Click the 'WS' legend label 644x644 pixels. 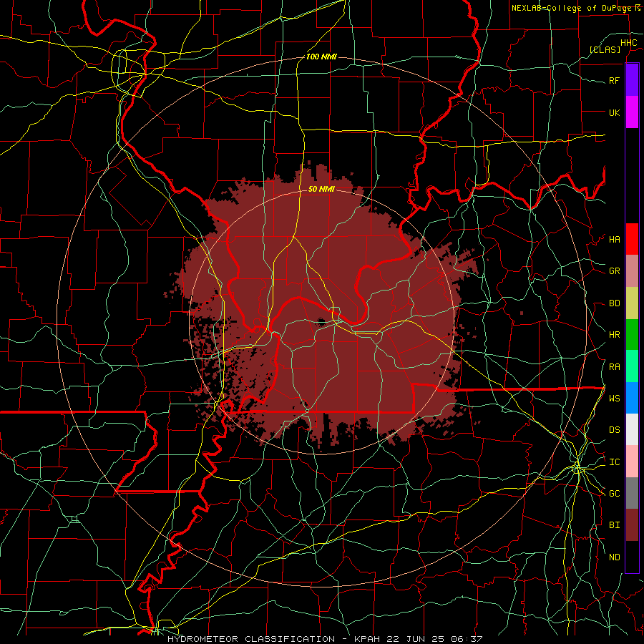coord(614,398)
